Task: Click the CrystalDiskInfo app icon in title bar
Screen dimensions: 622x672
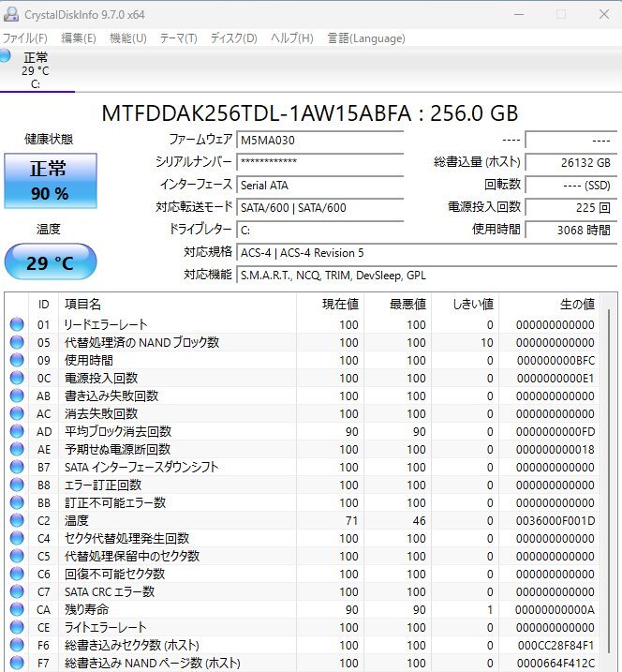Action: [x=10, y=13]
